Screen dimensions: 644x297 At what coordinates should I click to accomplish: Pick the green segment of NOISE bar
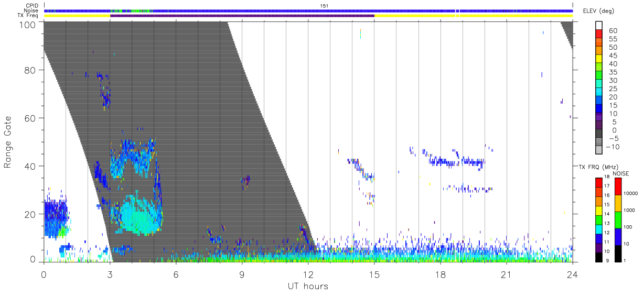[x=618, y=220]
